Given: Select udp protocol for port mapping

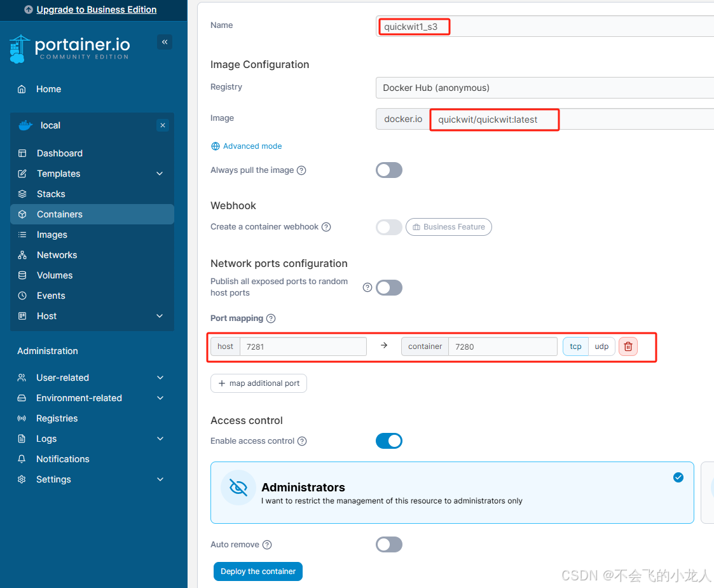Looking at the screenshot, I should (601, 346).
